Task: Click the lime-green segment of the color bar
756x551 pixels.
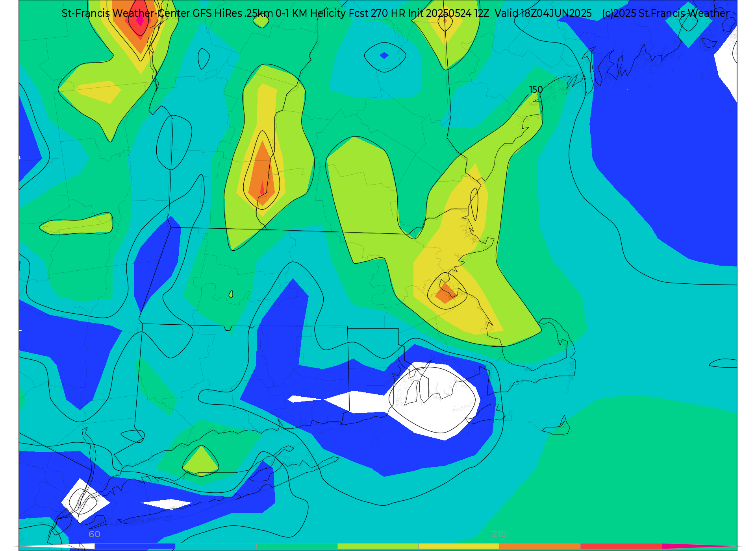Action: tap(378, 546)
